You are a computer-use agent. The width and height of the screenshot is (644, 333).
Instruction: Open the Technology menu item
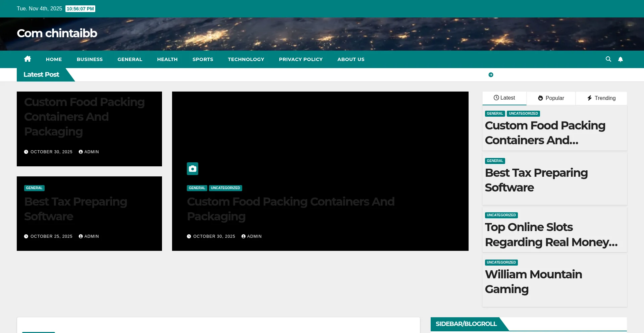(x=246, y=59)
